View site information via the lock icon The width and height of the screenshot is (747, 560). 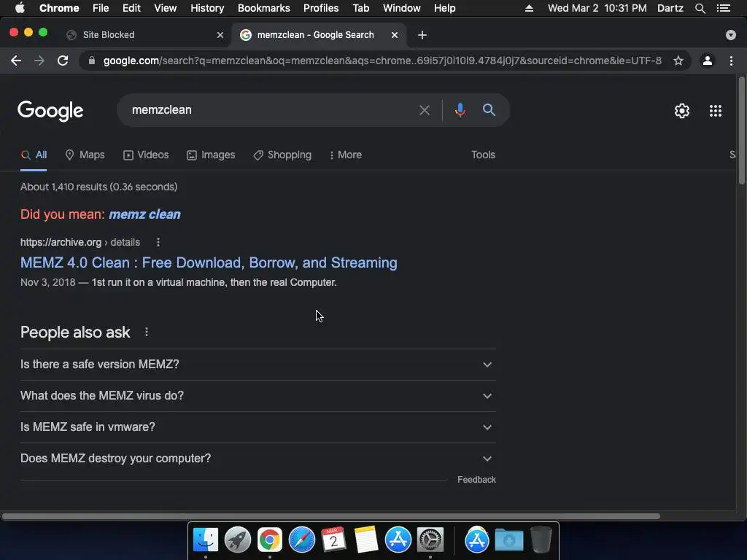coord(92,61)
